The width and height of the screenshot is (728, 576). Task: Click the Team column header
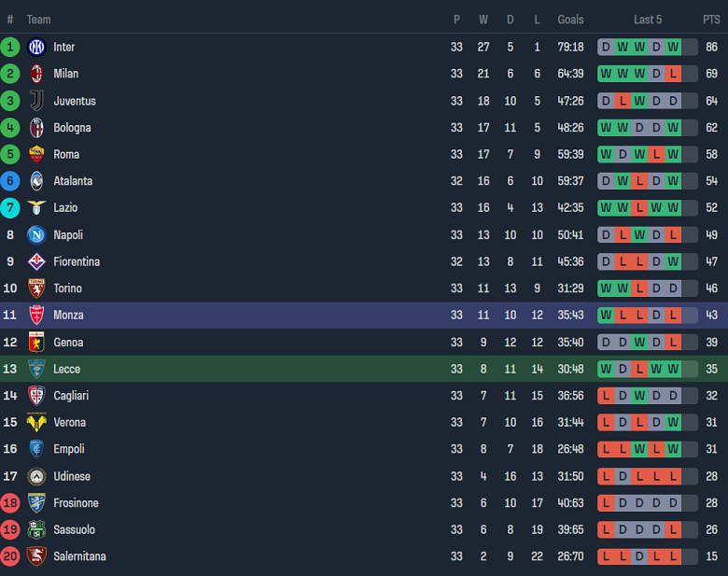click(39, 20)
